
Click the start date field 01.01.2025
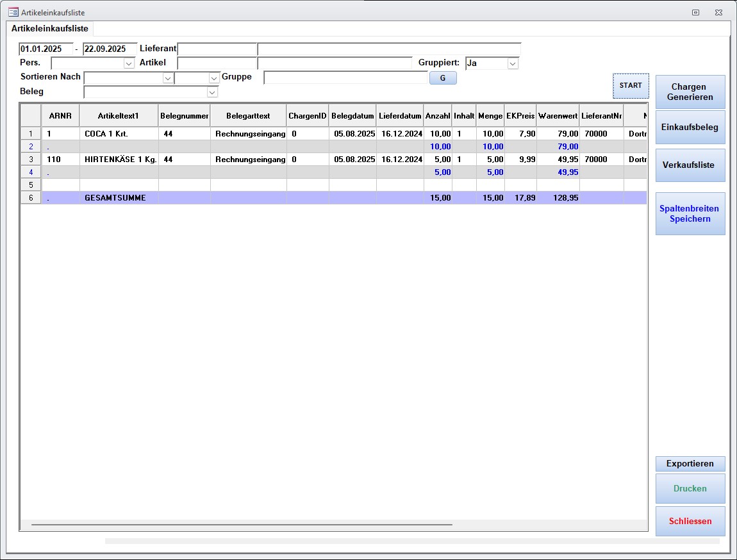(46, 49)
